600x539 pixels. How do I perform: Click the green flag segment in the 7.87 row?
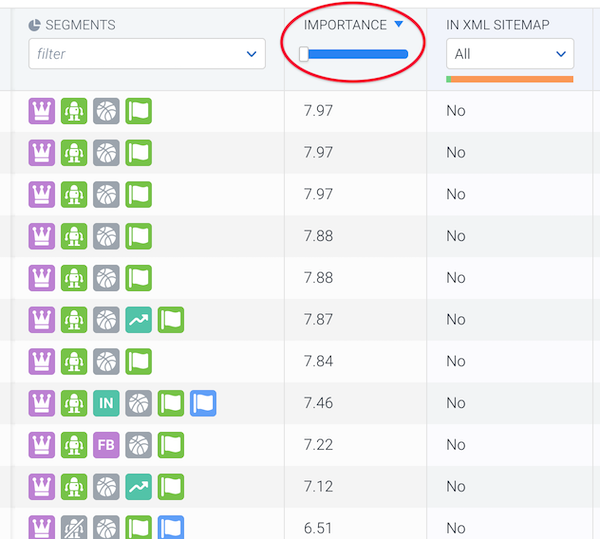(171, 319)
